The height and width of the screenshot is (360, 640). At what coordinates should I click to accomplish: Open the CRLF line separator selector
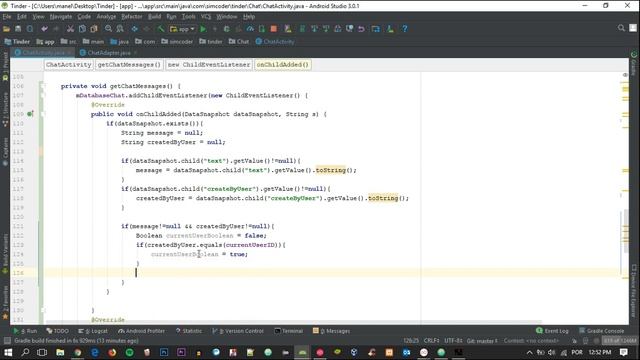(x=431, y=340)
